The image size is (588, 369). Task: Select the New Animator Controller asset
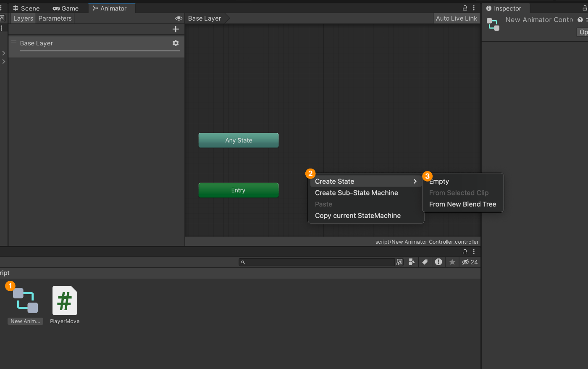pos(25,306)
